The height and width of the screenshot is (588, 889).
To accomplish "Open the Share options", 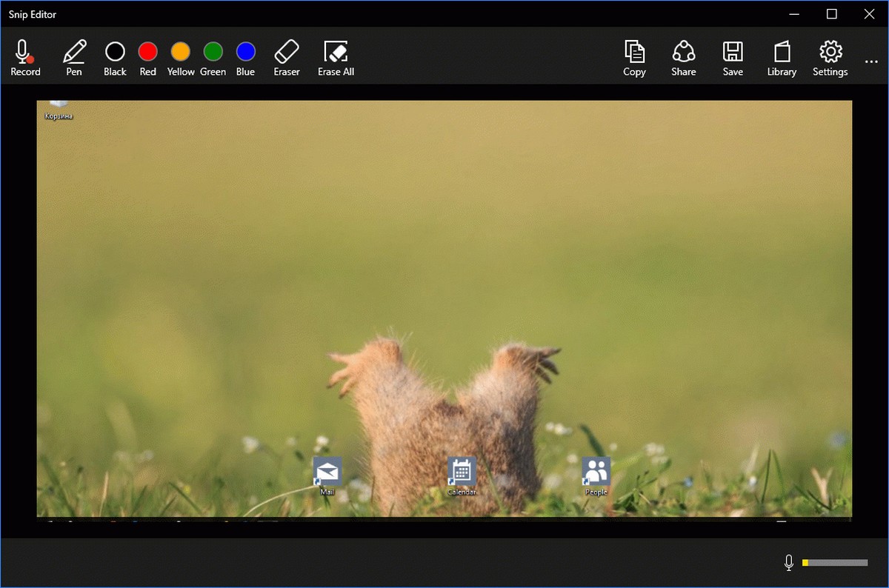I will point(684,58).
